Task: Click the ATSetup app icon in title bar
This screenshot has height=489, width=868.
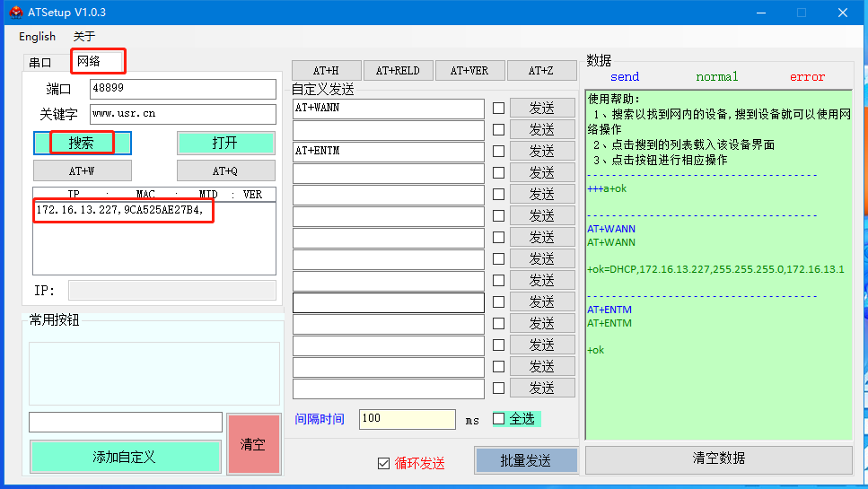Action: pos(15,13)
